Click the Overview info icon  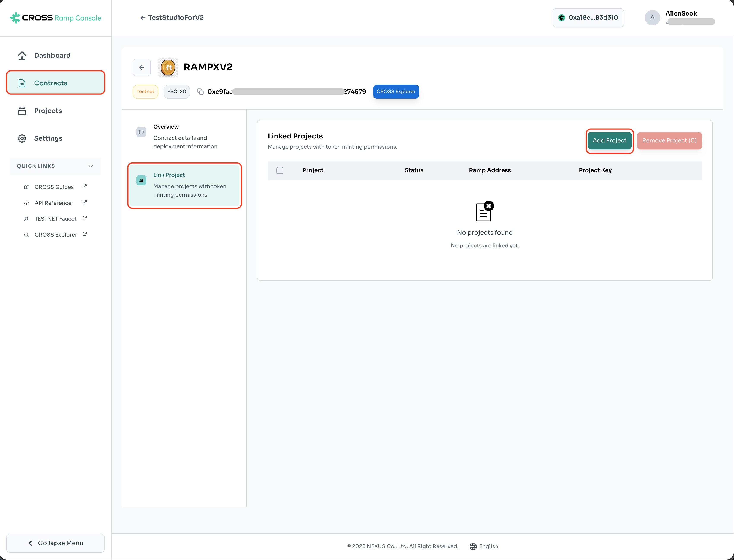click(141, 132)
